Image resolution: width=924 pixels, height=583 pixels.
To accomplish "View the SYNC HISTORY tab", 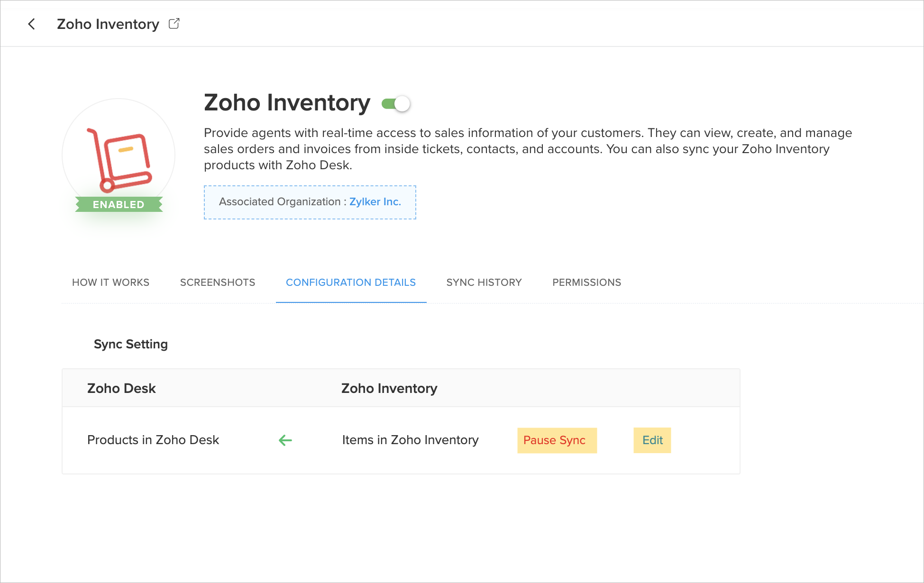I will 484,282.
